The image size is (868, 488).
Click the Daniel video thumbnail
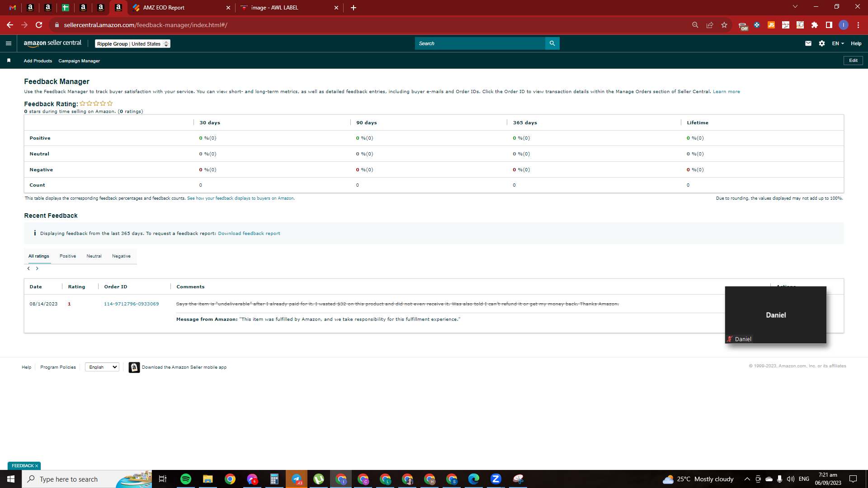[776, 315]
